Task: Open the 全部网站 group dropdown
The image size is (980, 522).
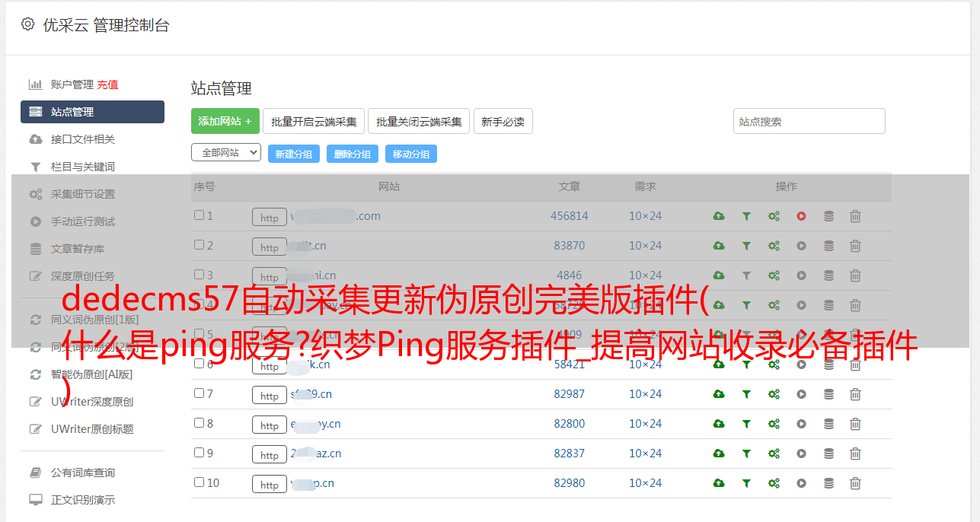Action: [226, 153]
